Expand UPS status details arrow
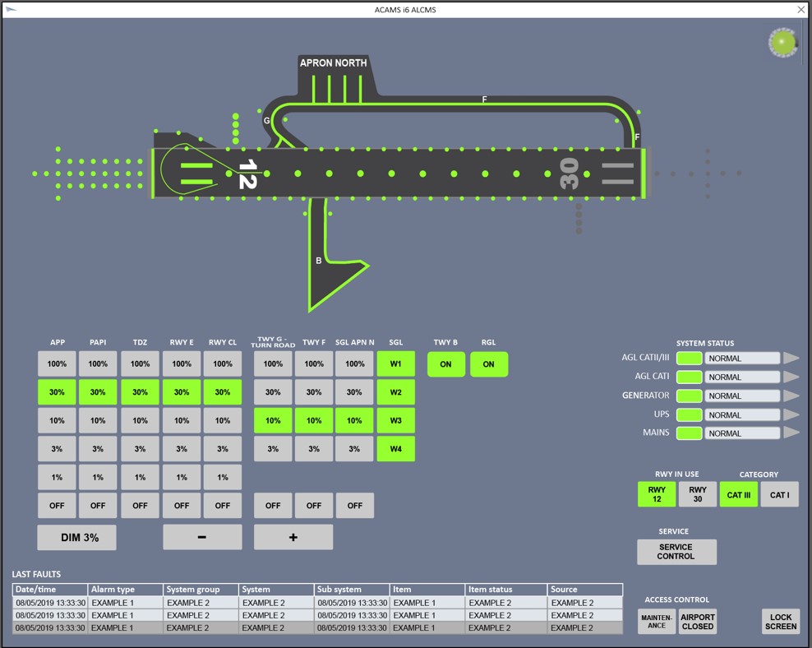812x648 pixels. point(791,414)
